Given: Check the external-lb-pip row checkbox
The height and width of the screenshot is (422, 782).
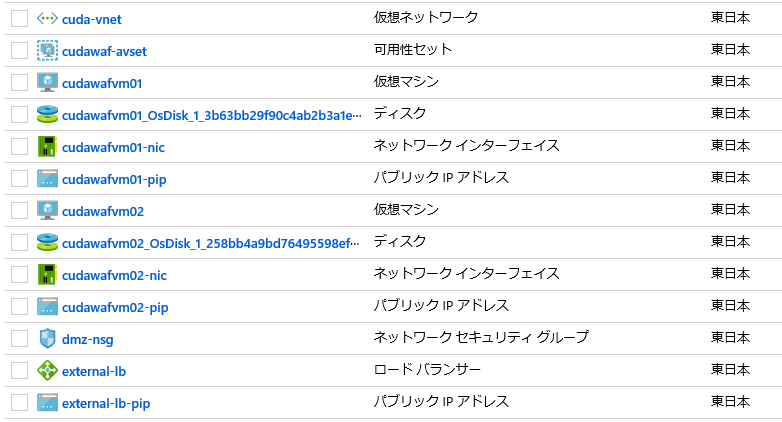Looking at the screenshot, I should pos(19,402).
